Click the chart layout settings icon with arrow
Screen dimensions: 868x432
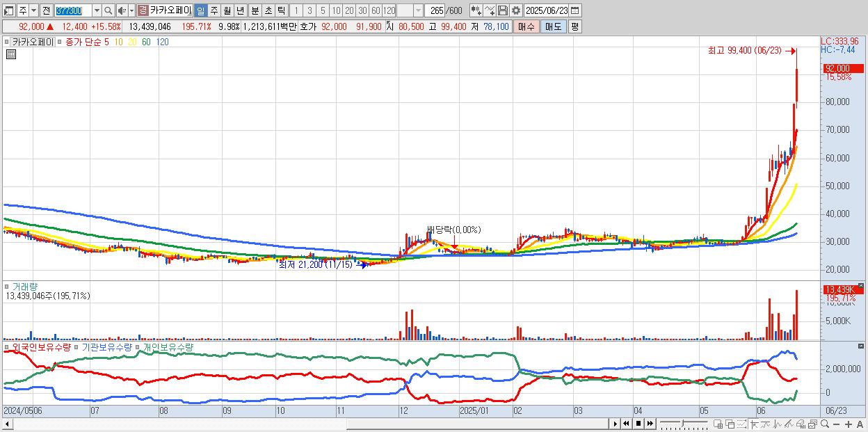point(476,10)
